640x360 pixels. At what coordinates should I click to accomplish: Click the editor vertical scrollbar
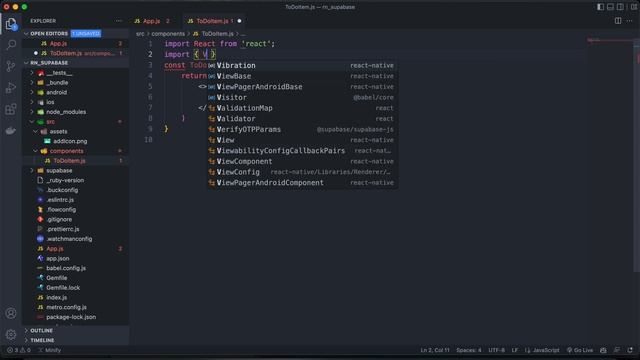(637, 155)
